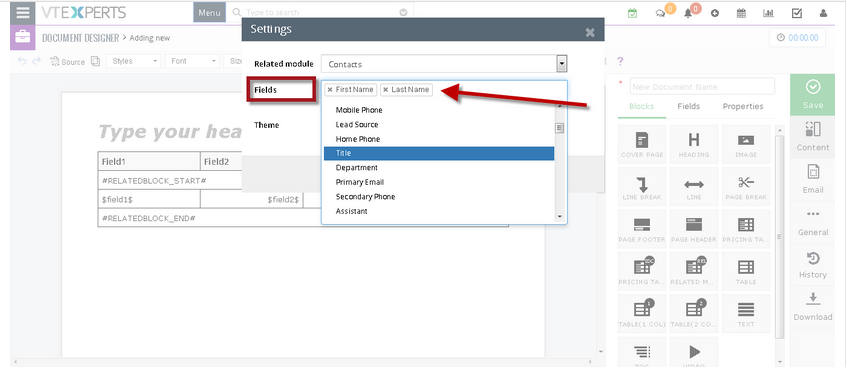Expand the Styles dropdown in toolbar

(x=134, y=61)
